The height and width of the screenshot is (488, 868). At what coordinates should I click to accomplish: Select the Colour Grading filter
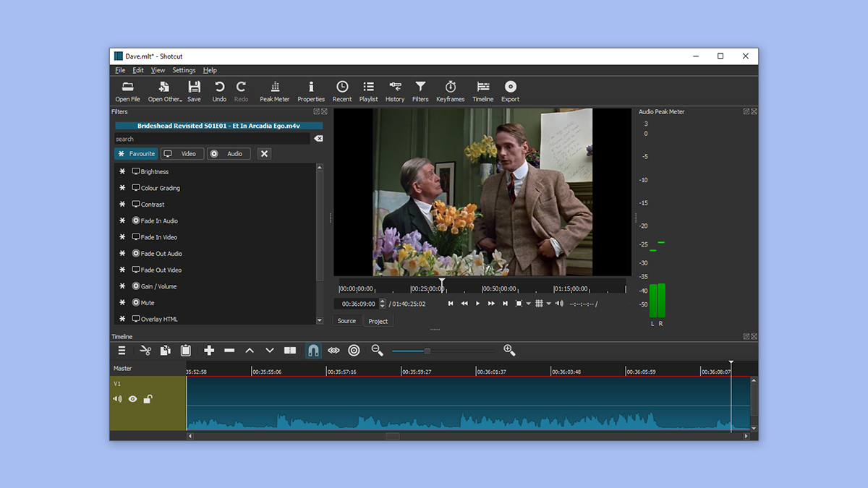pyautogui.click(x=160, y=188)
